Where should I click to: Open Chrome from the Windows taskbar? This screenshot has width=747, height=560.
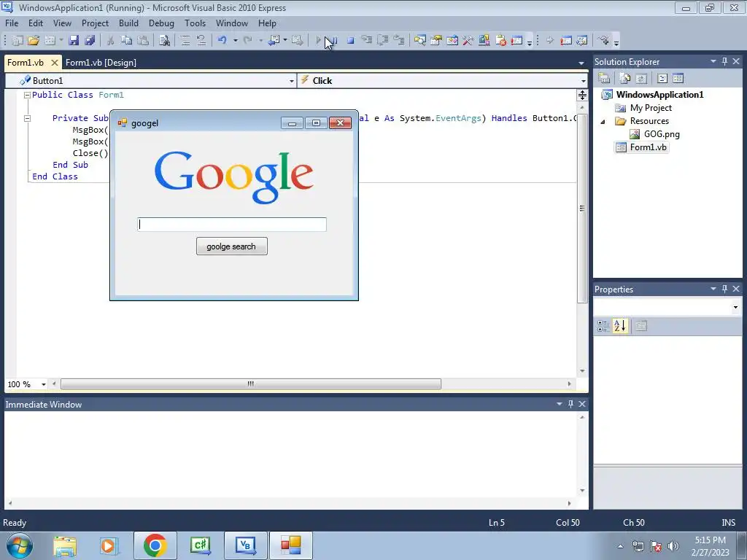coord(155,545)
